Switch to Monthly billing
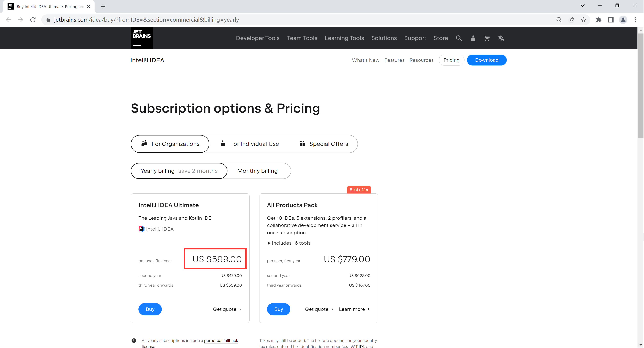 [257, 171]
